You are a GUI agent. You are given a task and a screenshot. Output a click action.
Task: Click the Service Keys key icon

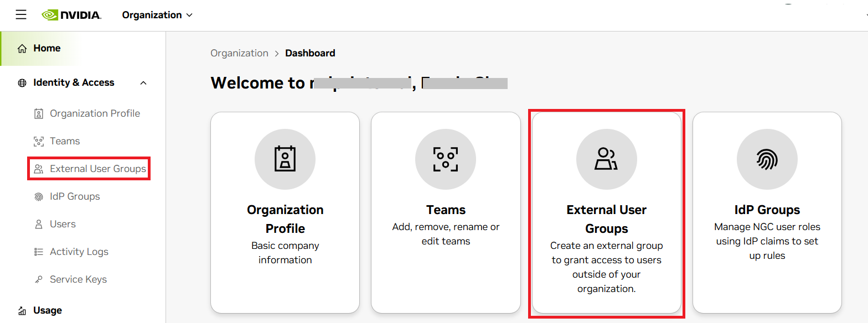39,279
